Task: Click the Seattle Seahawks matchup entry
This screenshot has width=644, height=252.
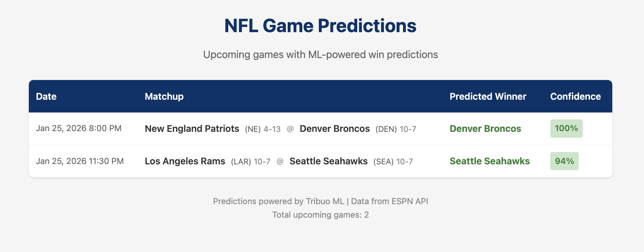Action: coord(328,161)
